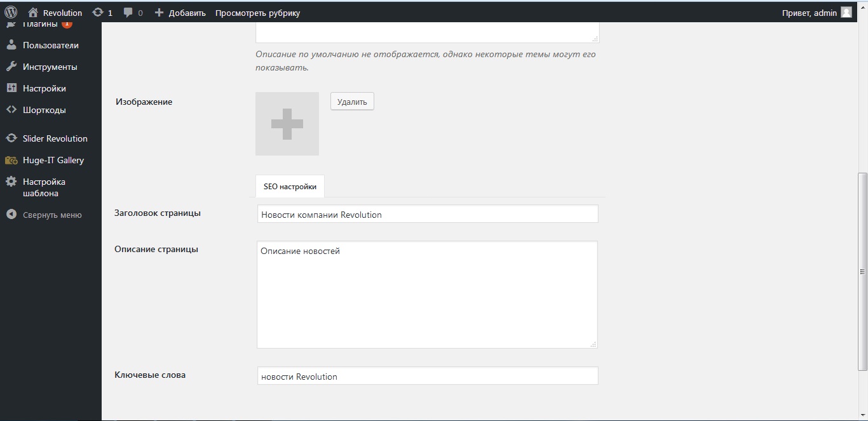Click the admin avatar icon
Screen dimensions: 868x421
click(x=846, y=13)
